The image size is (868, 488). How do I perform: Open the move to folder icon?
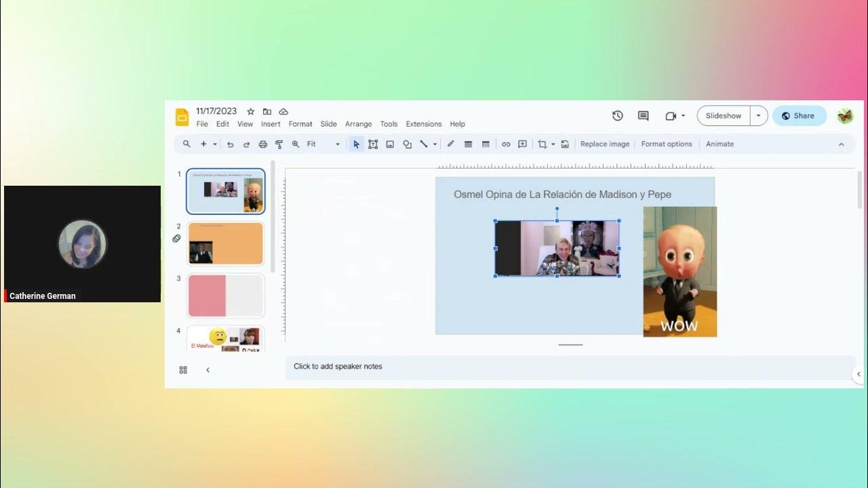click(x=267, y=111)
